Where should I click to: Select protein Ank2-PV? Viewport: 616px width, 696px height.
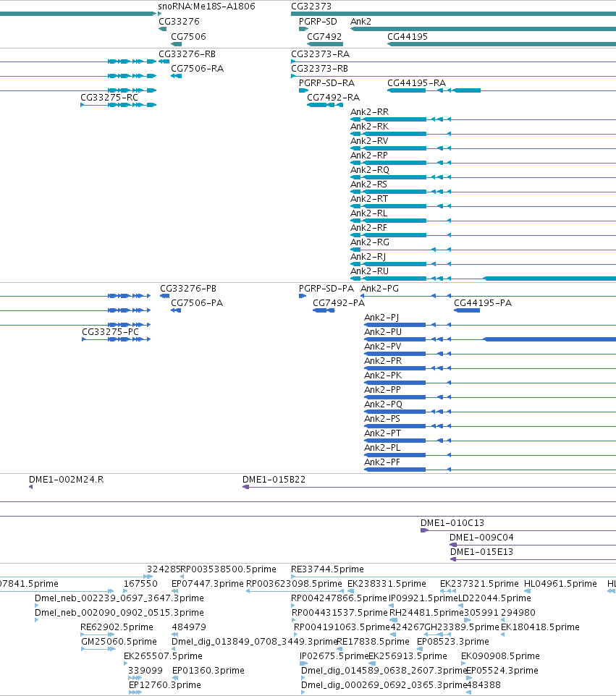click(383, 347)
